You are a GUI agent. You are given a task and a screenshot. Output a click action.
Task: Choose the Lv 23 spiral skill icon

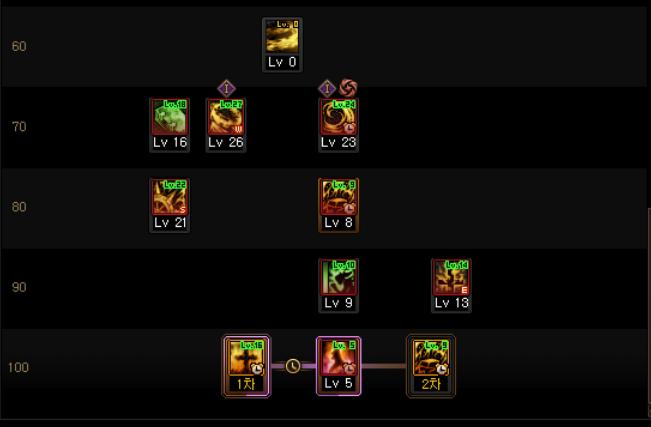[338, 117]
